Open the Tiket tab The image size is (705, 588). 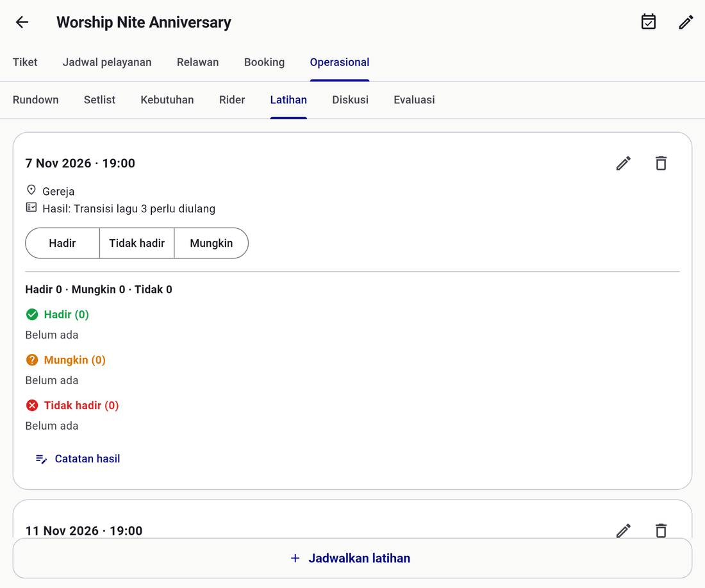25,62
